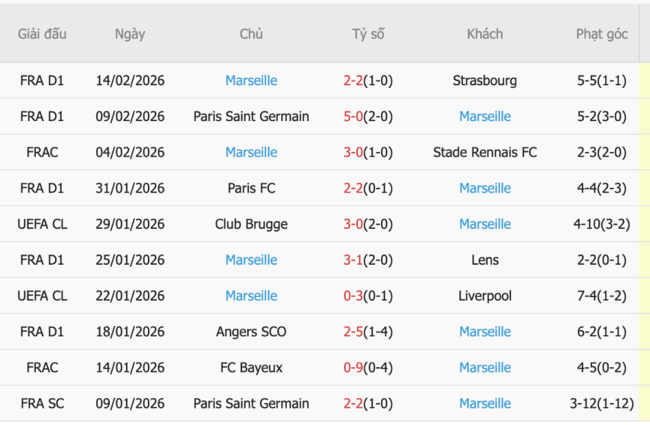This screenshot has height=425, width=650.
Task: Click the 0-3 score against Liverpool
Action: (352, 296)
